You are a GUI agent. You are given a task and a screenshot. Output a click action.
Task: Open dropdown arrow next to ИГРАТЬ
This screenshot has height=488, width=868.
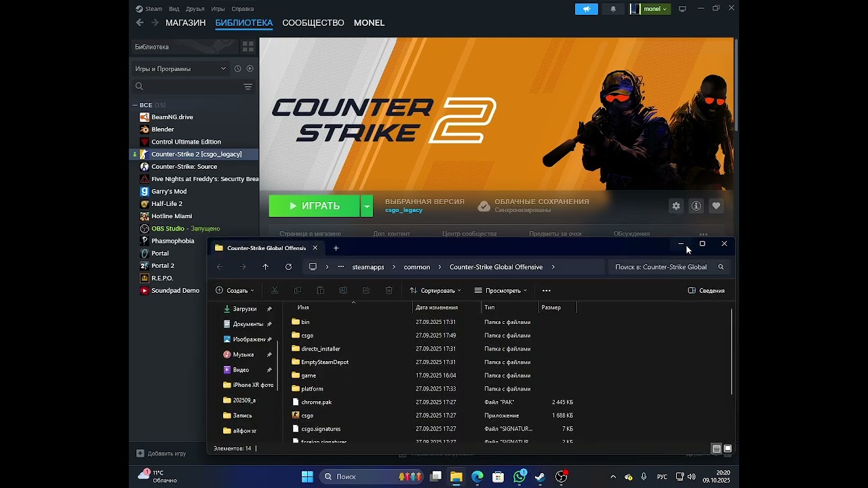tap(367, 206)
